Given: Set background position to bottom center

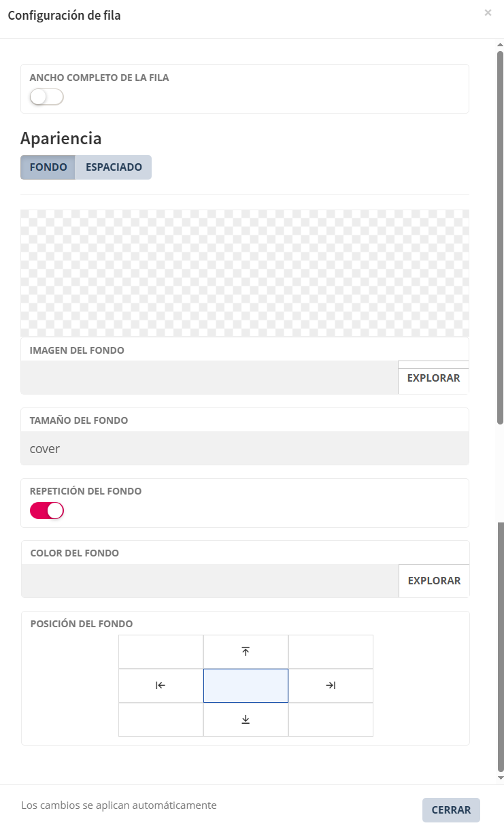Looking at the screenshot, I should 246,720.
